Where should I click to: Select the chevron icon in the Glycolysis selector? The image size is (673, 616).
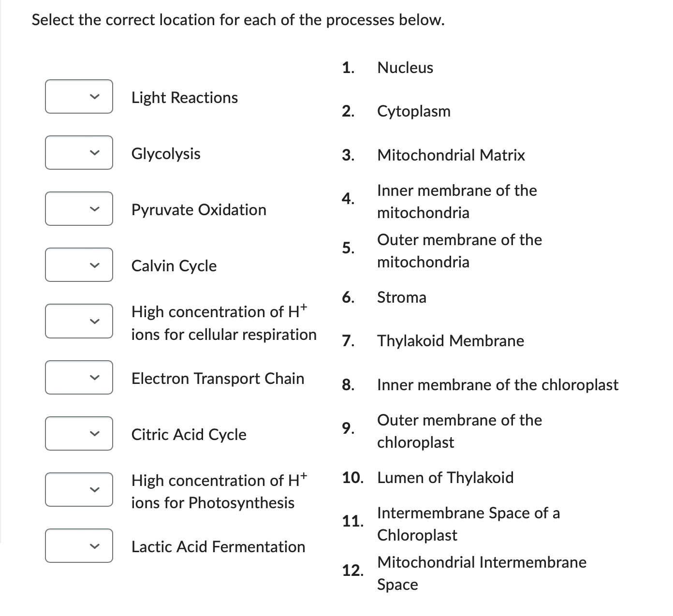(95, 153)
